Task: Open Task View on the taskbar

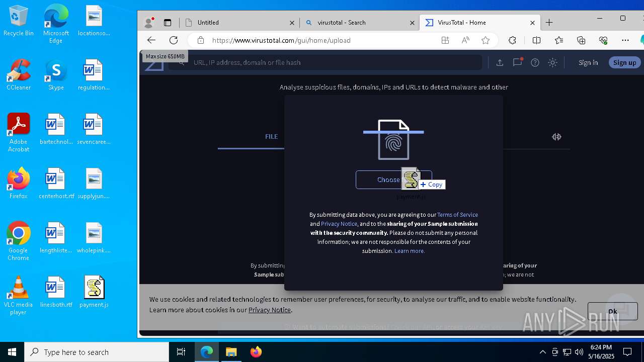Action: (181, 352)
